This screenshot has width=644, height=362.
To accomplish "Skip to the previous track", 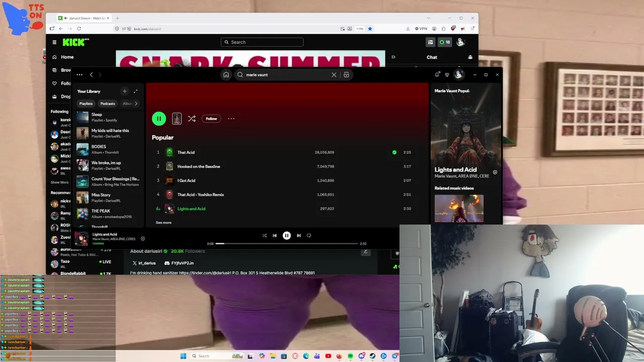I will pyautogui.click(x=275, y=235).
